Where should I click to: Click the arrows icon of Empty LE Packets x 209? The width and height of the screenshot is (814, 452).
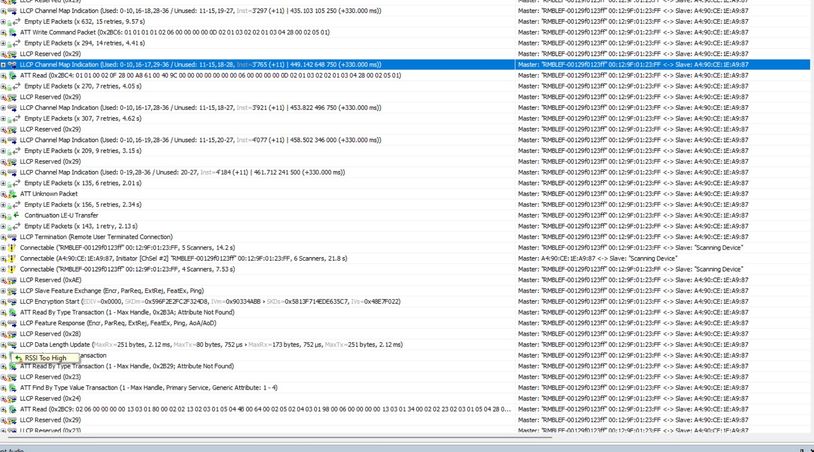(16, 151)
